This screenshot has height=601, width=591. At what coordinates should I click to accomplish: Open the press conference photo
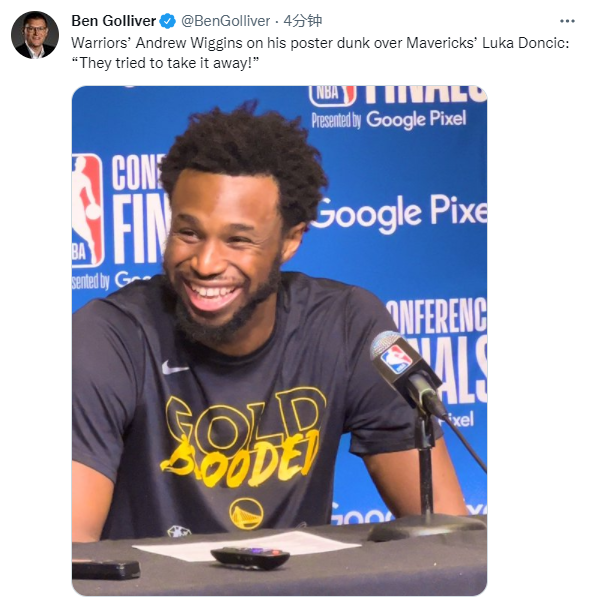point(279,340)
